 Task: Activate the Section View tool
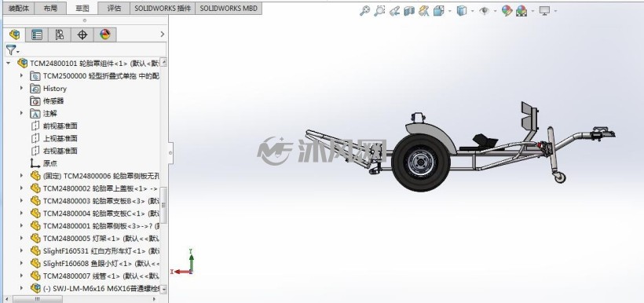pos(409,11)
